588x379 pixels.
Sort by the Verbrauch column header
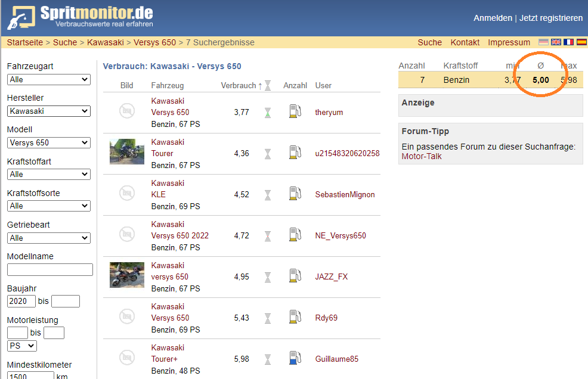(239, 85)
